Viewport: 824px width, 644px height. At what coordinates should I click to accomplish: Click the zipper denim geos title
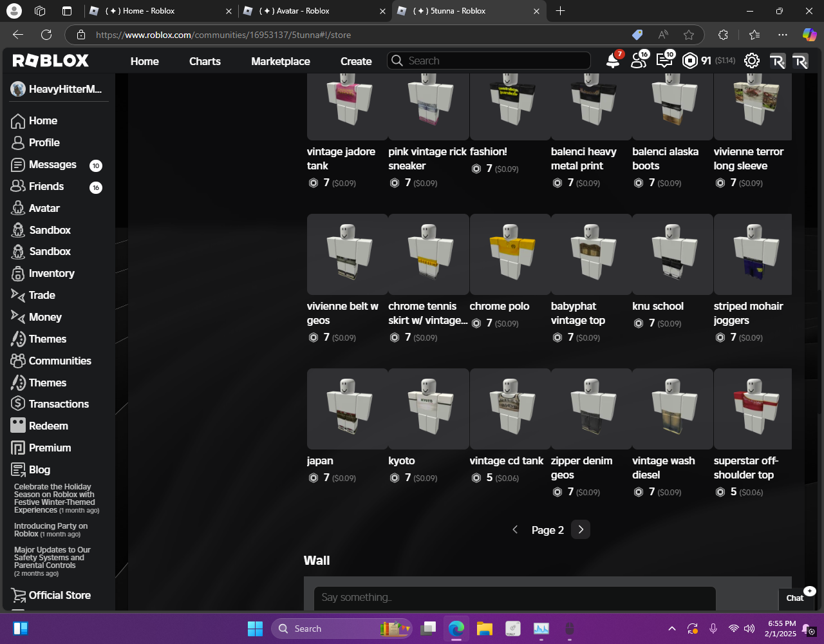coord(581,468)
